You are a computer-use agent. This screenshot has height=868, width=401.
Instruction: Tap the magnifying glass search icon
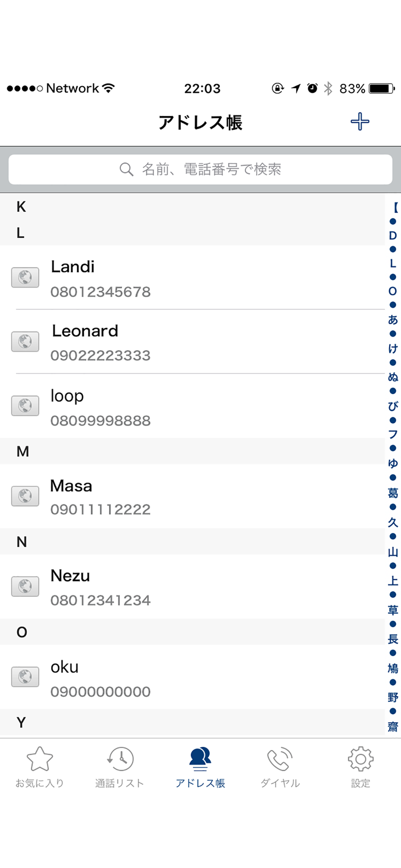point(126,169)
